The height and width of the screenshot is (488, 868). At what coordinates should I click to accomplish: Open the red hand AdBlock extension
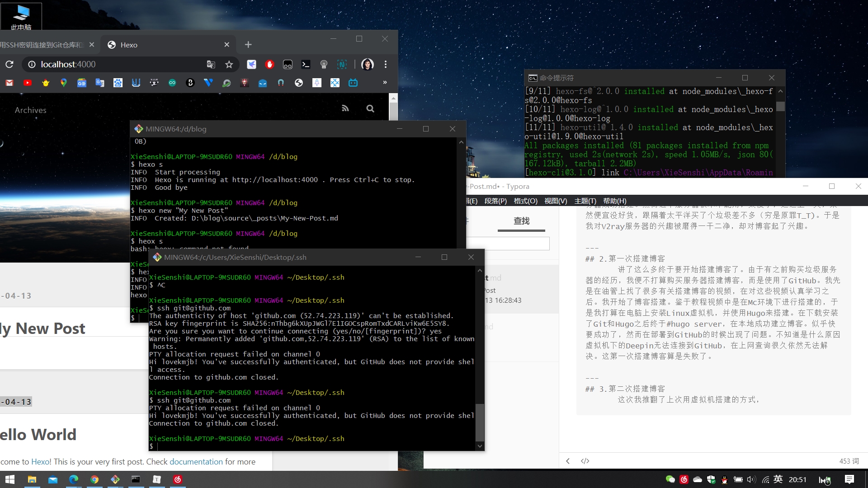pos(269,64)
